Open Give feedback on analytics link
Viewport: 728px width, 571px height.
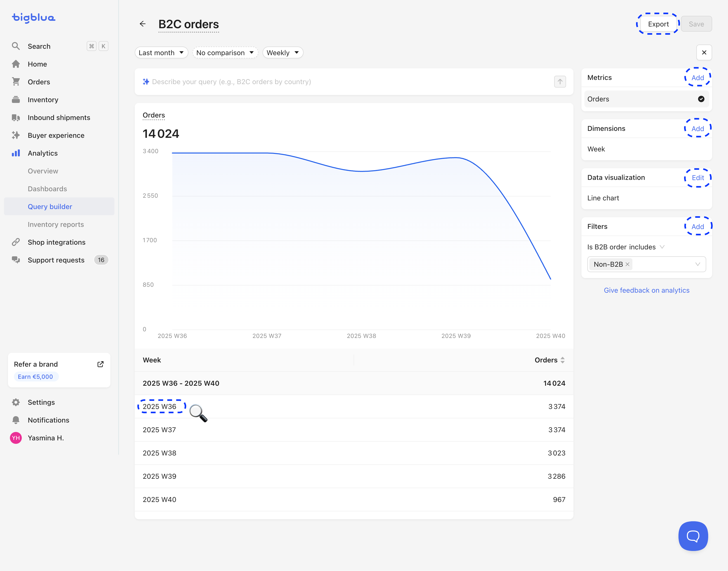tap(646, 290)
